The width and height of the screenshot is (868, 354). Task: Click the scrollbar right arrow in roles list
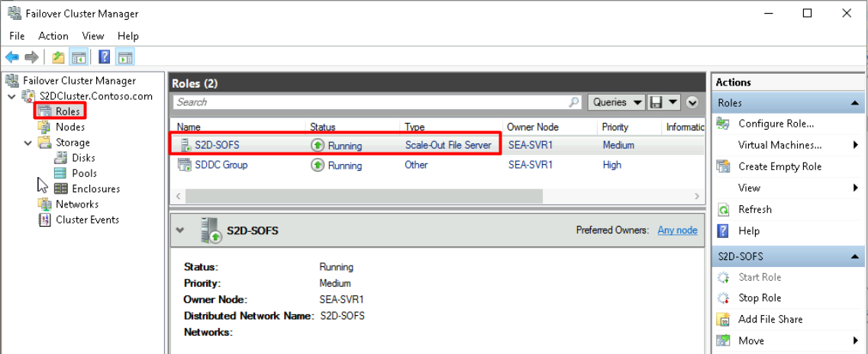(x=697, y=196)
